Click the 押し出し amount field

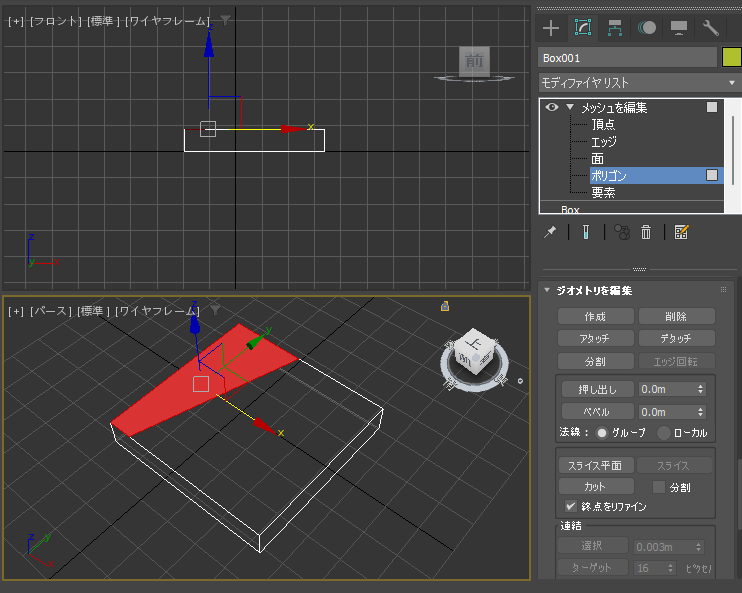coord(666,389)
